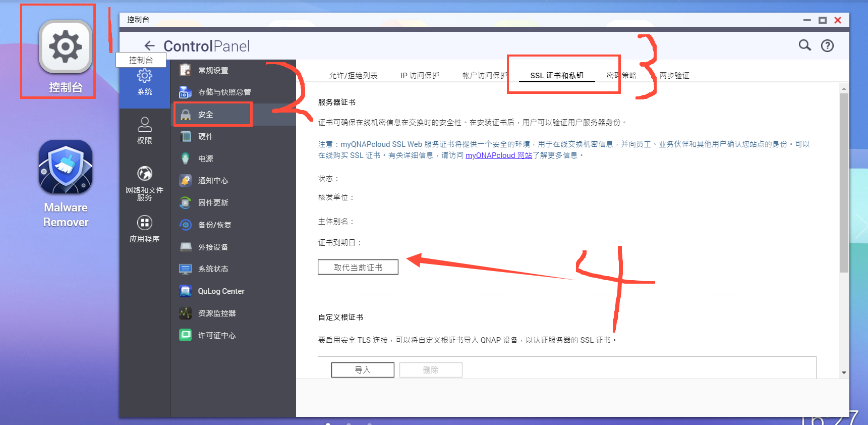This screenshot has width=868, height=425.
Task: Click the scrollbar up arrow
Action: [844, 89]
